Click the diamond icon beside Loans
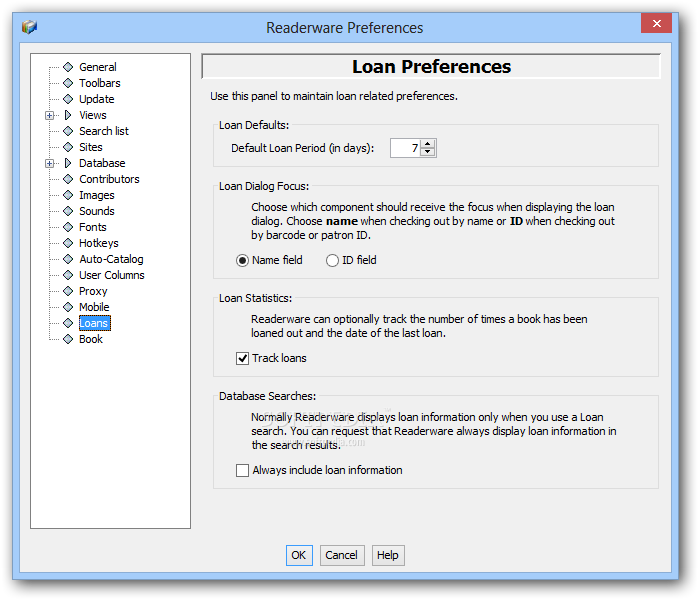The image size is (699, 600). click(x=68, y=323)
